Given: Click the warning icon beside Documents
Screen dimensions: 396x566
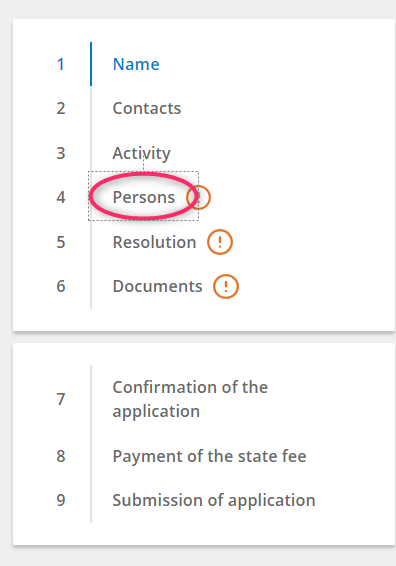Looking at the screenshot, I should pos(226,286).
